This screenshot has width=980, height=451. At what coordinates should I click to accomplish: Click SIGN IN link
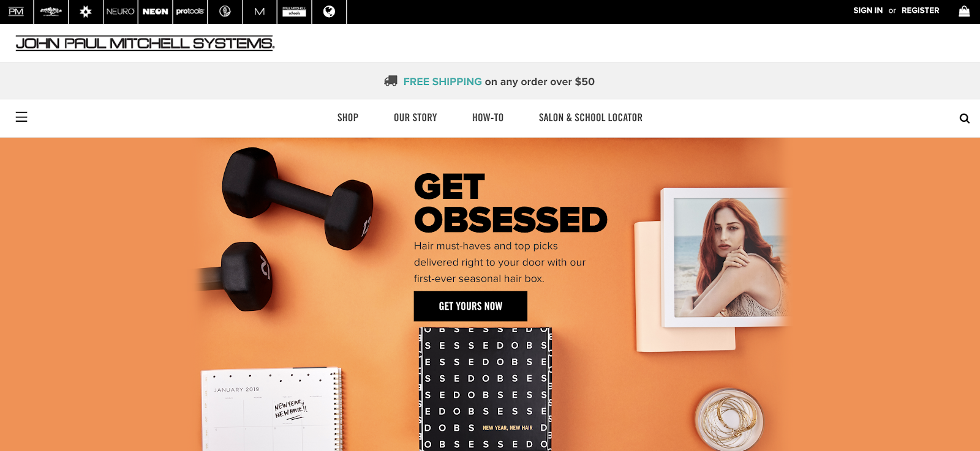[868, 10]
